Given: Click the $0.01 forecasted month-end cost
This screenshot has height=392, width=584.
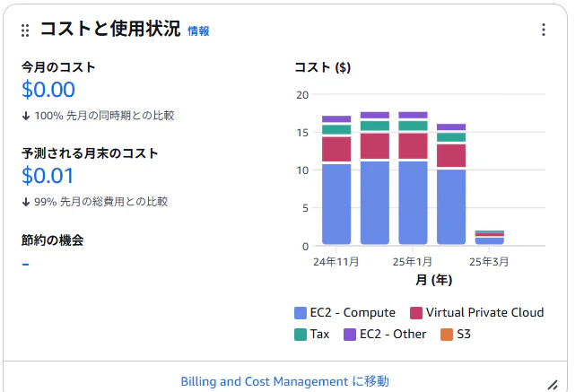Looking at the screenshot, I should pos(48,176).
